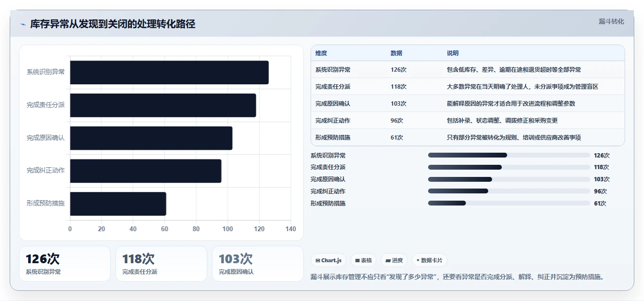The image size is (644, 301).
Task: Click the 96次 table cell
Action: (397, 121)
